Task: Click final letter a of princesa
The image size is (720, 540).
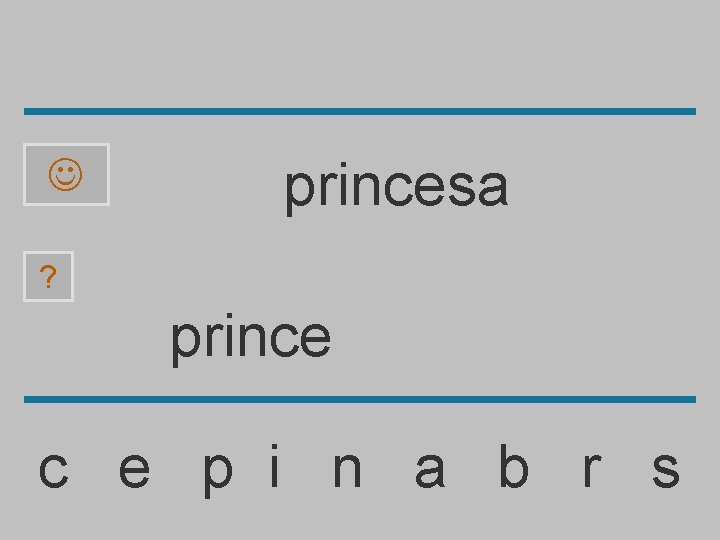Action: (491, 187)
